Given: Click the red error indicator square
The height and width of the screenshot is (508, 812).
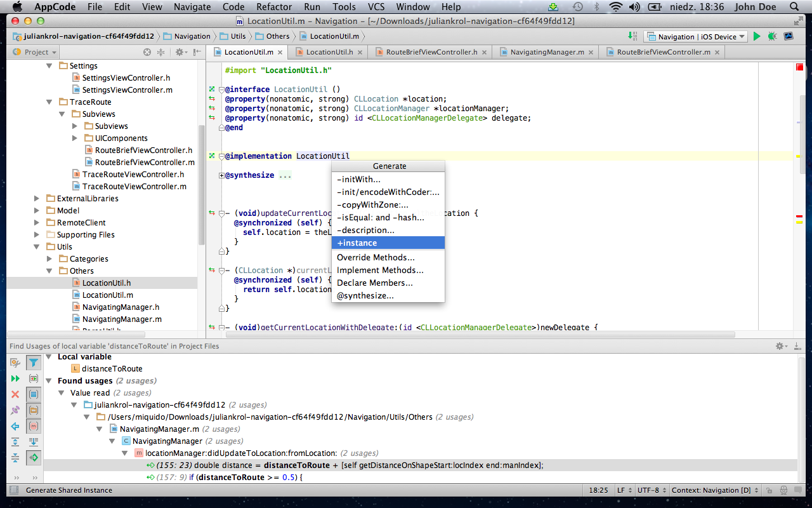Looking at the screenshot, I should click(799, 67).
